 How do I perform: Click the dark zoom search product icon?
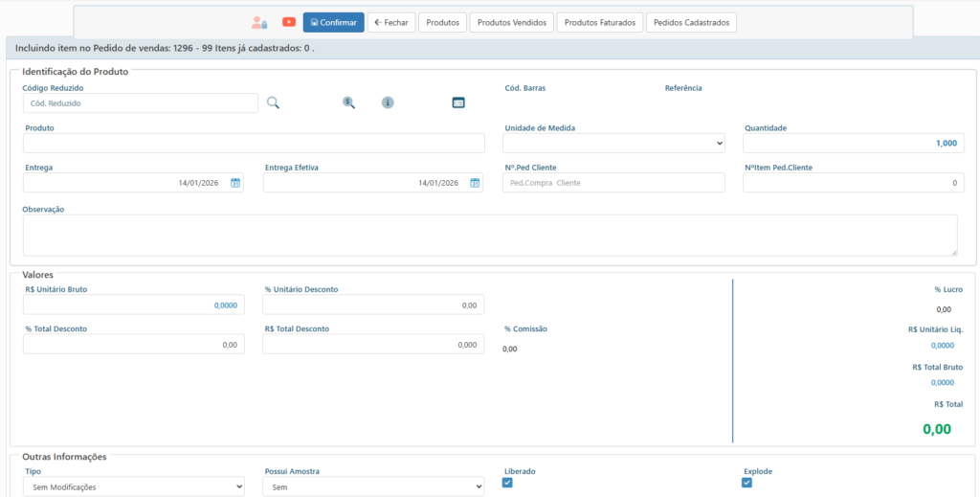point(349,102)
